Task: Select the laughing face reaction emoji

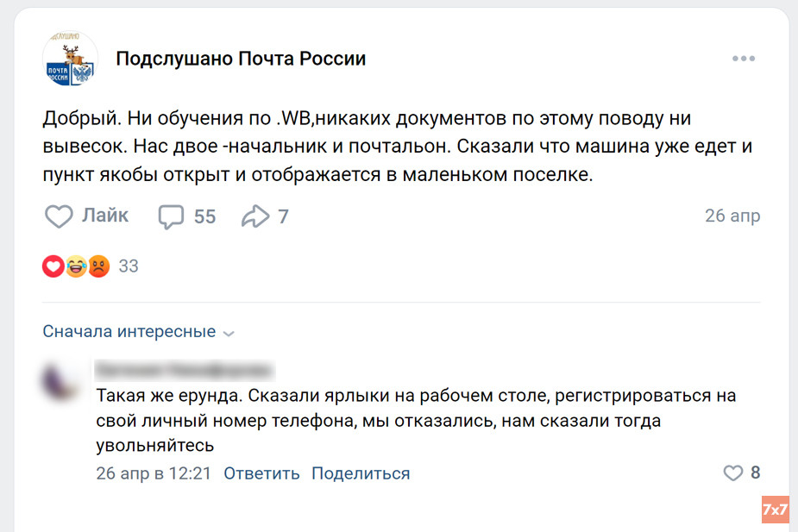Action: [72, 266]
